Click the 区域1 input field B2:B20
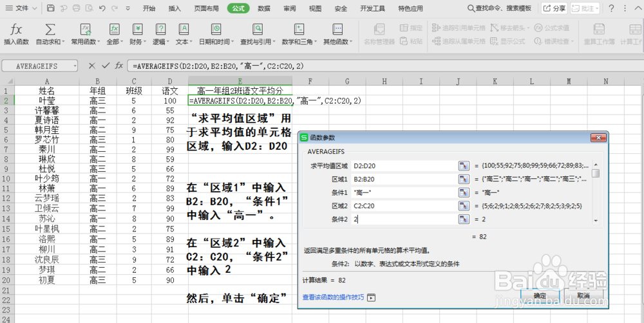This screenshot has width=644, height=323. (404, 179)
